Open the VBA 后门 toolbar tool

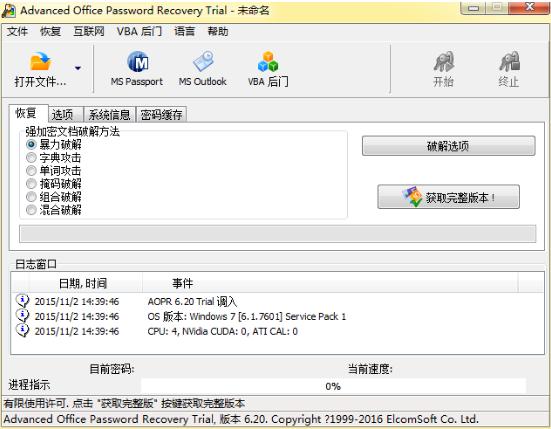pyautogui.click(x=268, y=69)
